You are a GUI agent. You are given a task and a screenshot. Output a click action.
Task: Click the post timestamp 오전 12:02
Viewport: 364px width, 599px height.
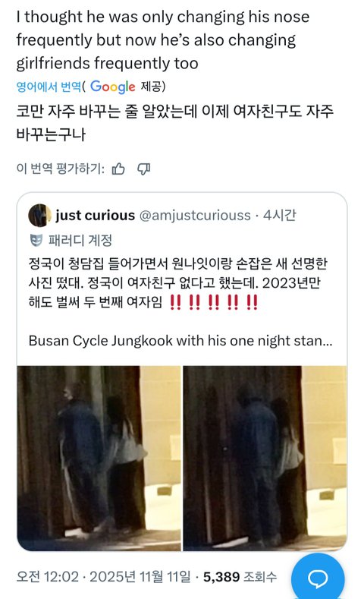click(x=47, y=577)
